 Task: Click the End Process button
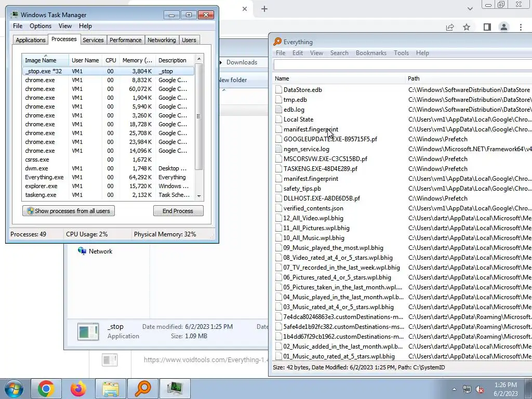click(178, 211)
